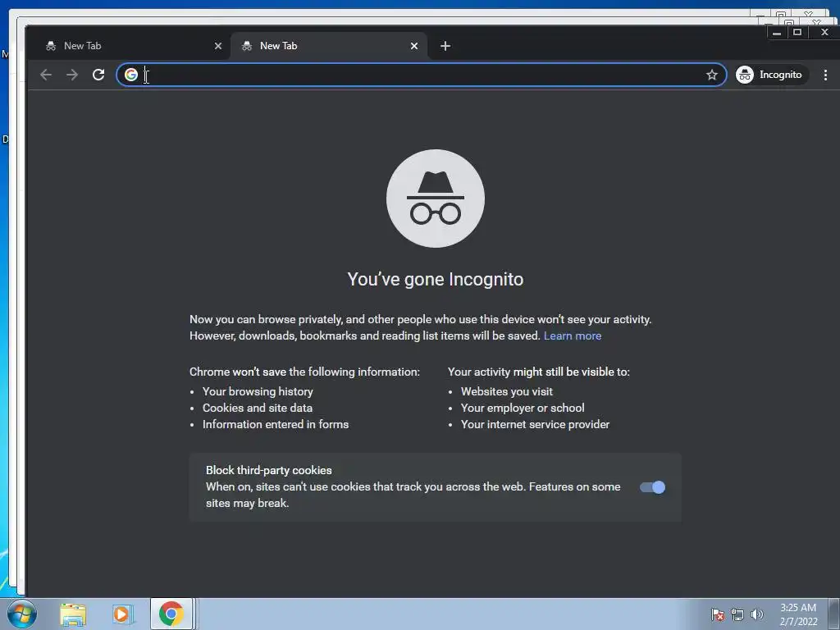Bookmark this tab with the star icon
840x630 pixels.
pos(711,75)
